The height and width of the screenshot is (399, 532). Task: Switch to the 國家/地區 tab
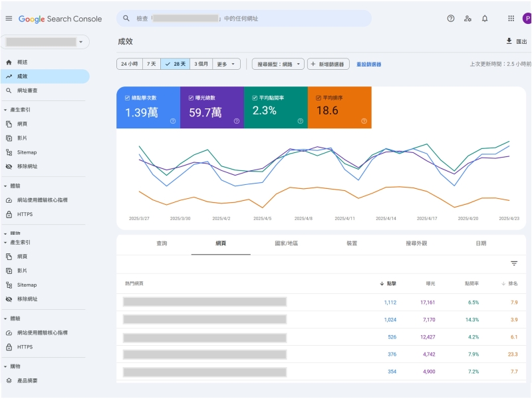click(287, 243)
